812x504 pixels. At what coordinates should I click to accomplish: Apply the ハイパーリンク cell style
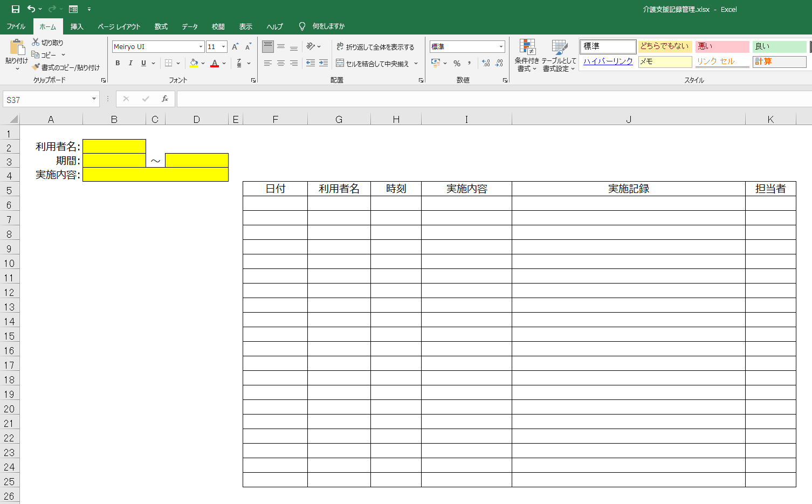pyautogui.click(x=608, y=61)
